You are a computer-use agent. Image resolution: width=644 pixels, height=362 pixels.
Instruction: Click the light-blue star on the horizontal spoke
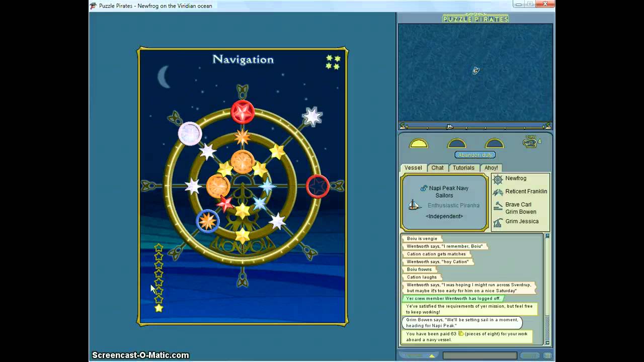pos(267,186)
